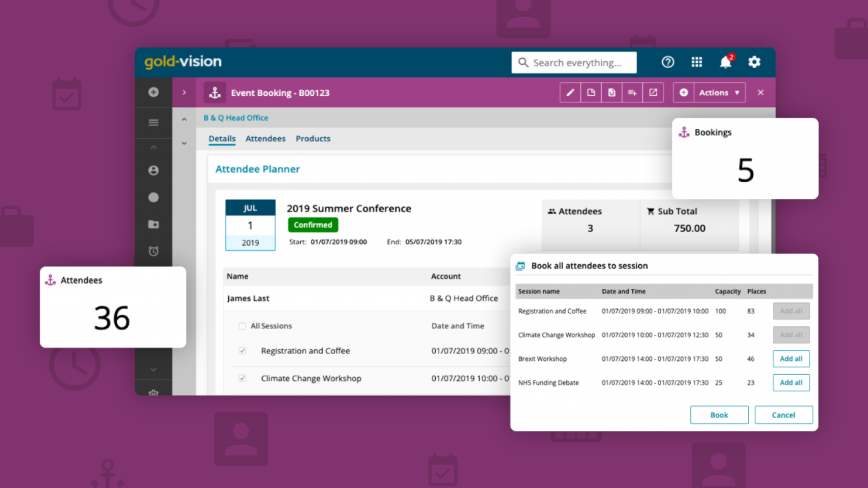This screenshot has width=868, height=488.
Task: Uncheck the Climate Change Workshop session
Action: point(242,379)
